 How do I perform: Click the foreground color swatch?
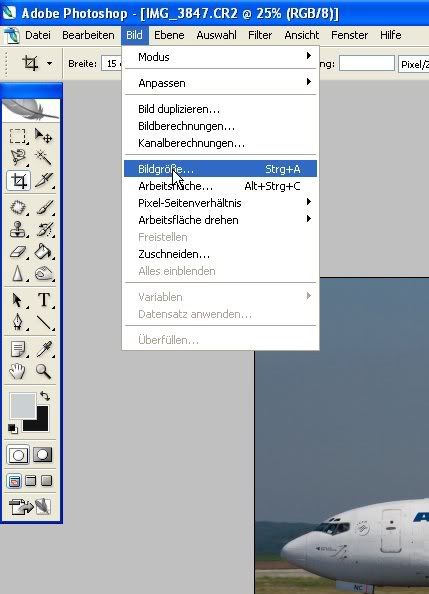pyautogui.click(x=22, y=405)
